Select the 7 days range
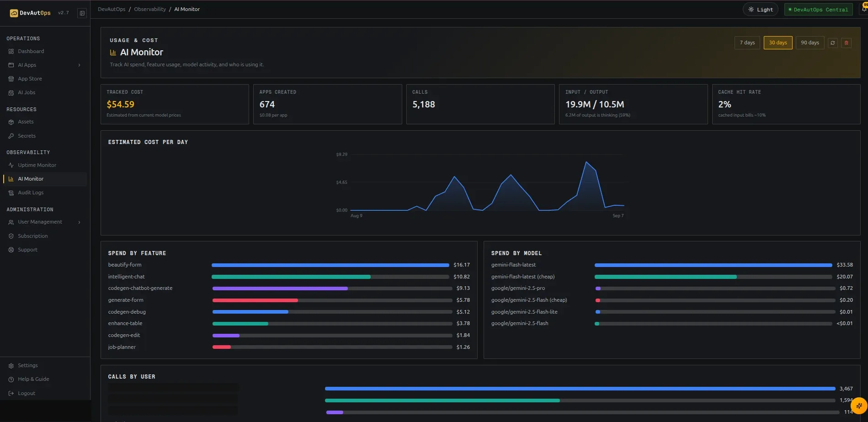 [747, 43]
